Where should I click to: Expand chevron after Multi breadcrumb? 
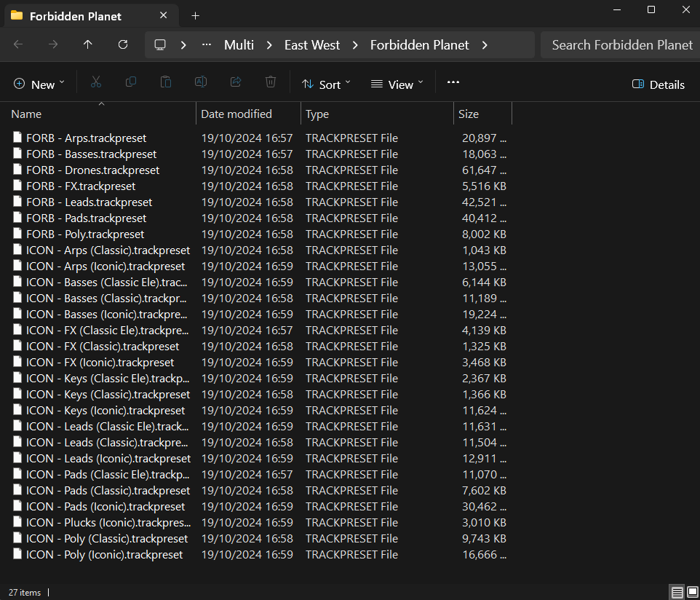[x=269, y=45]
